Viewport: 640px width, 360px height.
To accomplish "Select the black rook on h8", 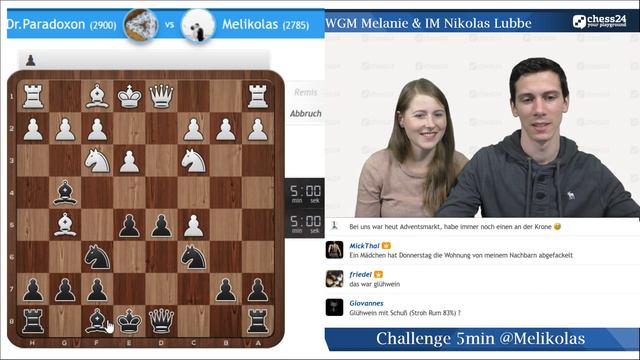I will coord(33,322).
